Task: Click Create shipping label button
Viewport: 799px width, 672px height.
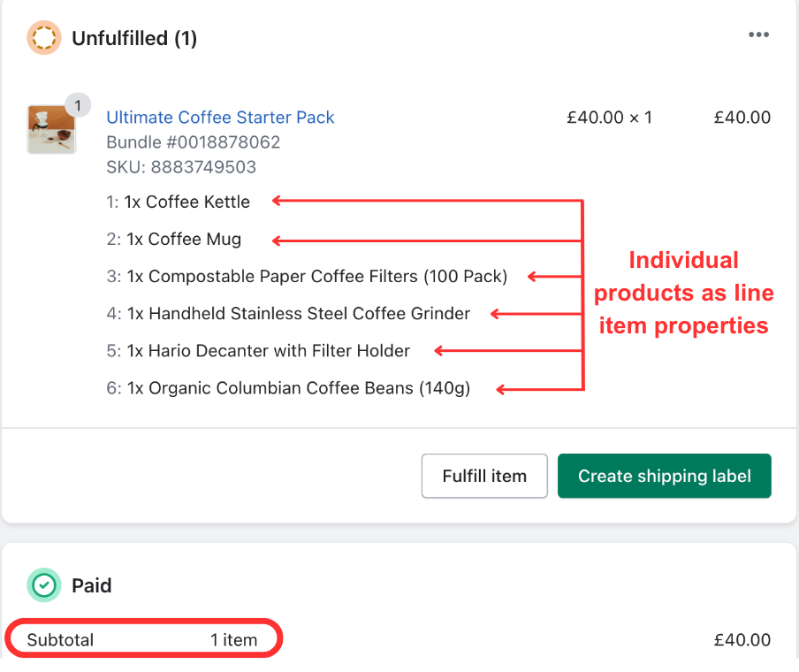Action: tap(664, 476)
